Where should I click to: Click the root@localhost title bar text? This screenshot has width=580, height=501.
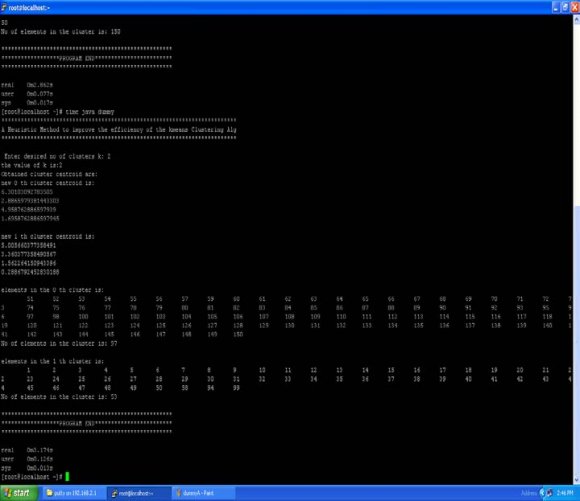(x=29, y=7)
